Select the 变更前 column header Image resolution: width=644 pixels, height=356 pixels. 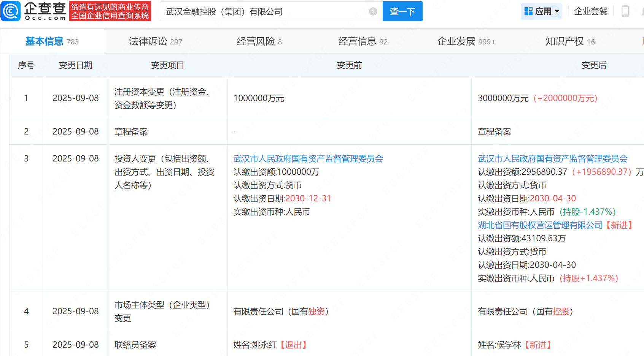pyautogui.click(x=349, y=65)
